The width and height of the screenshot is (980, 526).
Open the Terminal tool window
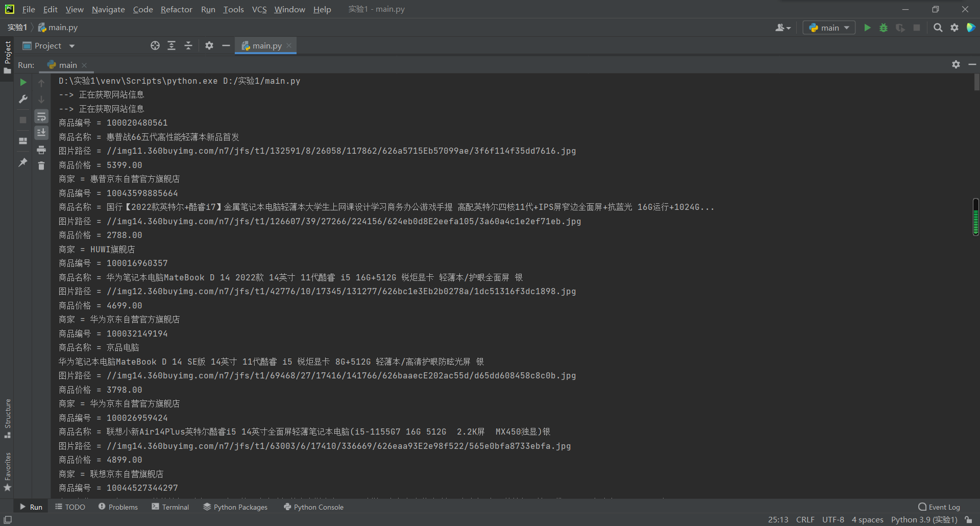pos(170,507)
